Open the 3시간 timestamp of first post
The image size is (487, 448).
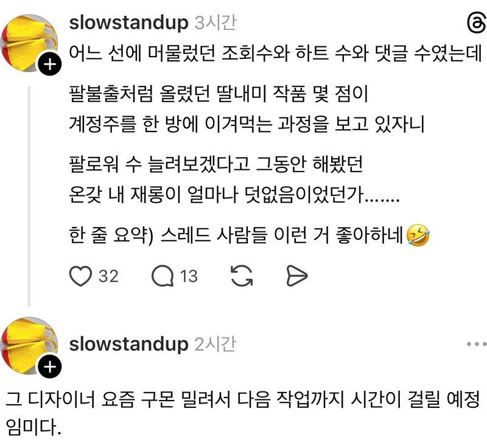pyautogui.click(x=215, y=23)
